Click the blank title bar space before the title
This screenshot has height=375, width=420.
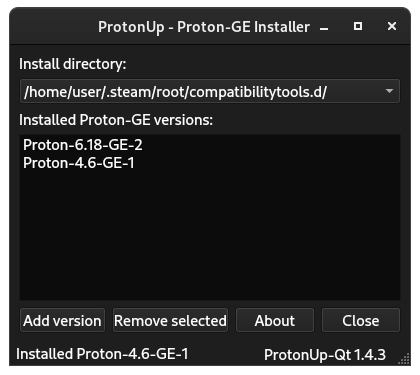tap(53, 27)
